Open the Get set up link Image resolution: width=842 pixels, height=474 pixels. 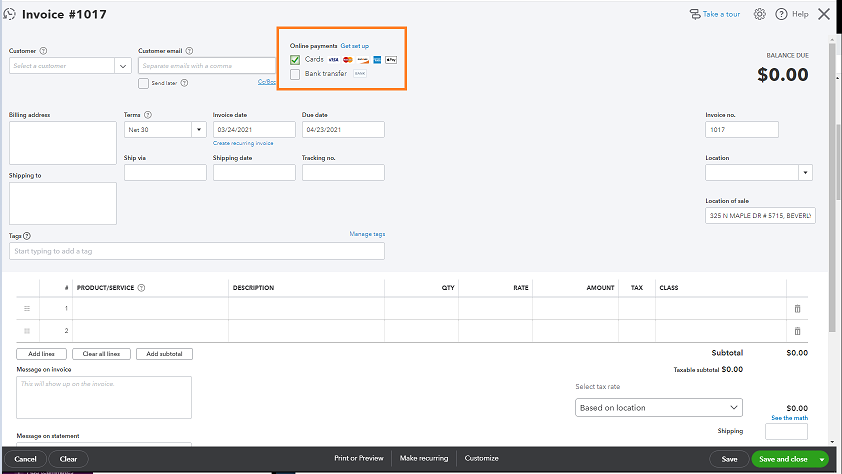pos(354,46)
